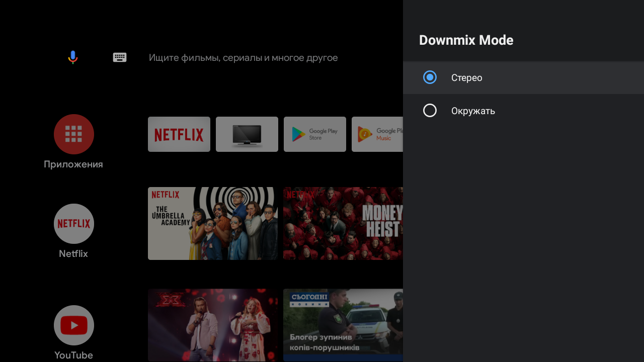Launch the Google Play Store tile
This screenshot has height=362, width=644.
pyautogui.click(x=315, y=134)
